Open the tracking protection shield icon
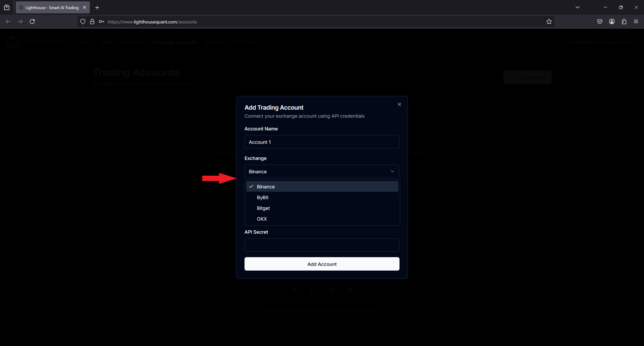 coord(83,21)
